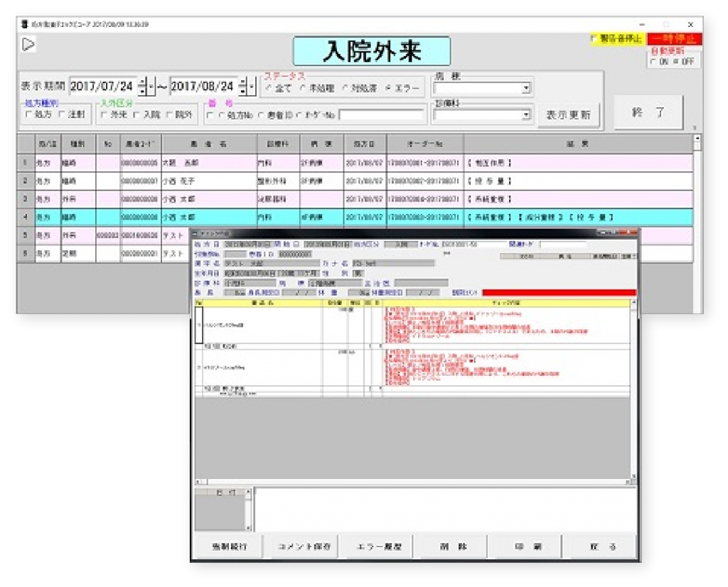This screenshot has width=728, height=587.
Task: Click the 処方日 column header
Action: [x=365, y=144]
